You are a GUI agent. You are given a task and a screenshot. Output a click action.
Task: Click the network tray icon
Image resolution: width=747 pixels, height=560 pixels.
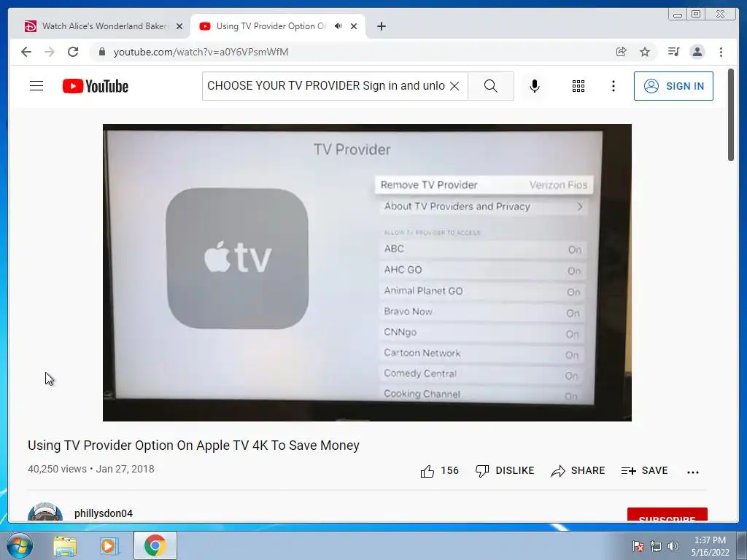click(656, 546)
